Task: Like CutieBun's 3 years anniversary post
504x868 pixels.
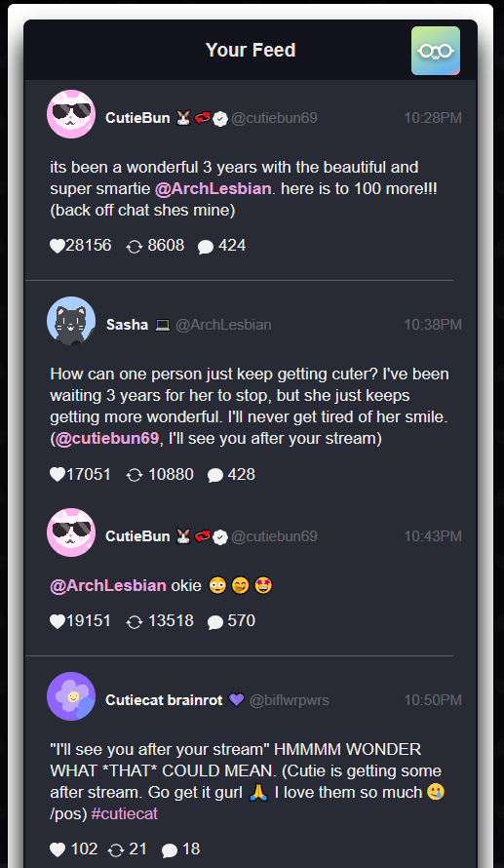Action: pos(58,246)
